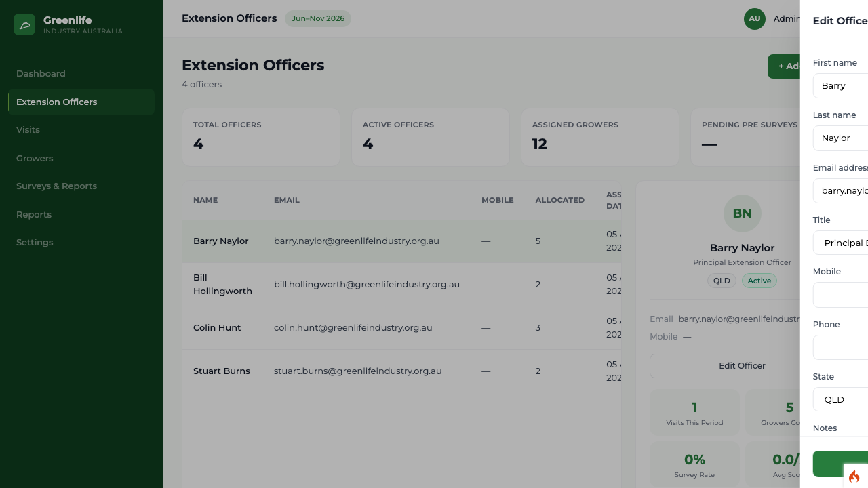Screen dimensions: 868x488
Task: Click the Active Officers stat card
Action: pos(431,137)
